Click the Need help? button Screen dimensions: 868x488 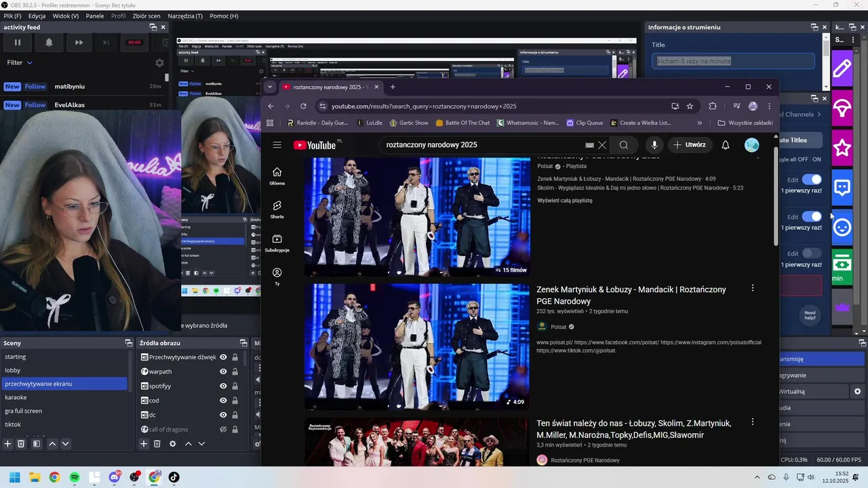pos(810,316)
